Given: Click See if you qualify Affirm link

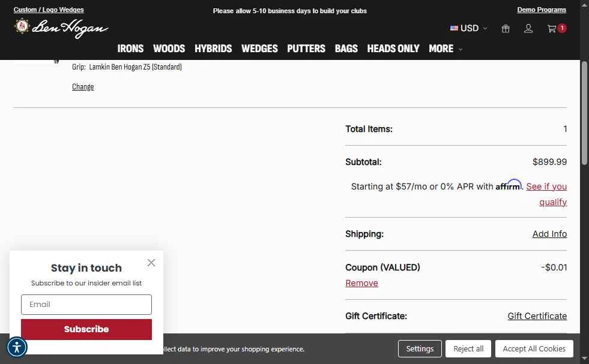Looking at the screenshot, I should tap(546, 194).
